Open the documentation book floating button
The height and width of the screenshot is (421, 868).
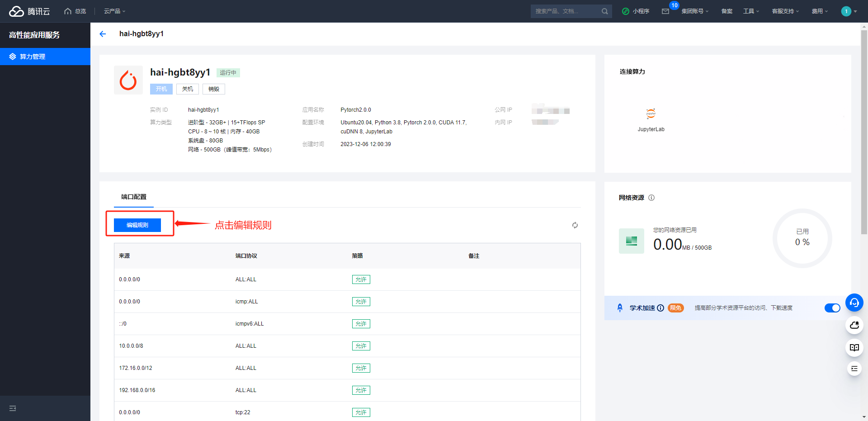[x=854, y=348]
